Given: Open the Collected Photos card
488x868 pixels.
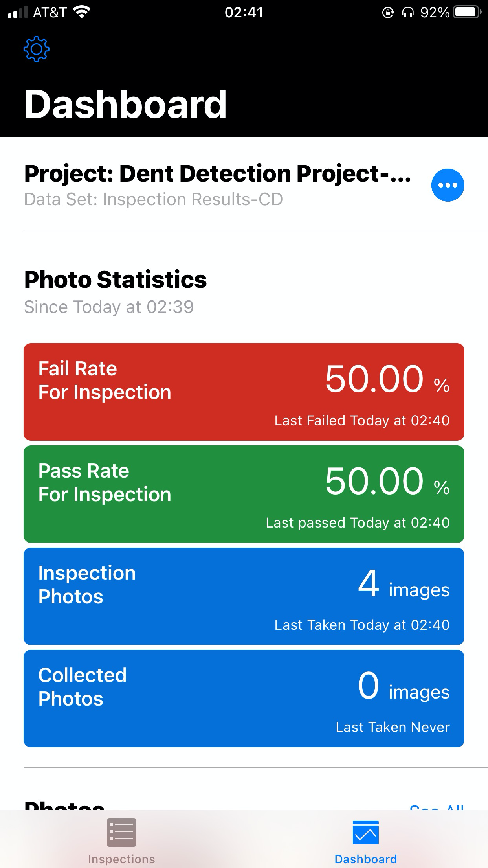Looking at the screenshot, I should (x=244, y=699).
